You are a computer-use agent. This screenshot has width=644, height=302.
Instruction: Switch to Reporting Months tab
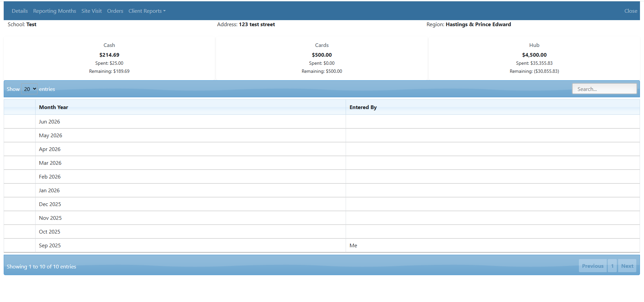click(54, 11)
